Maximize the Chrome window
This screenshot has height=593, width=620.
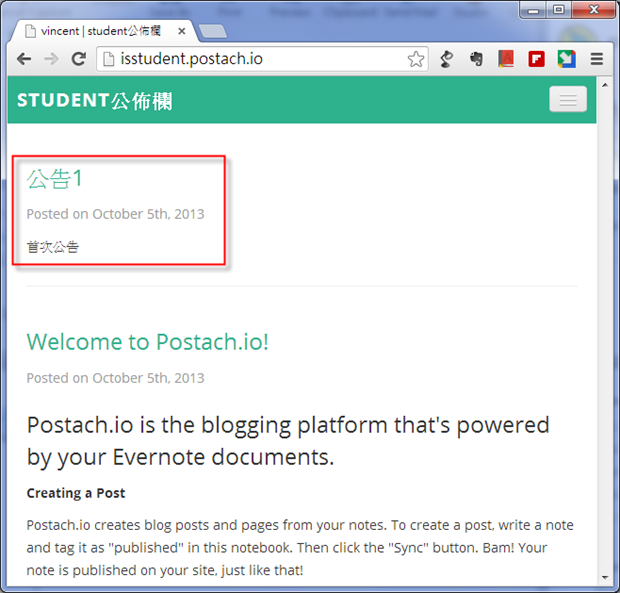point(559,10)
